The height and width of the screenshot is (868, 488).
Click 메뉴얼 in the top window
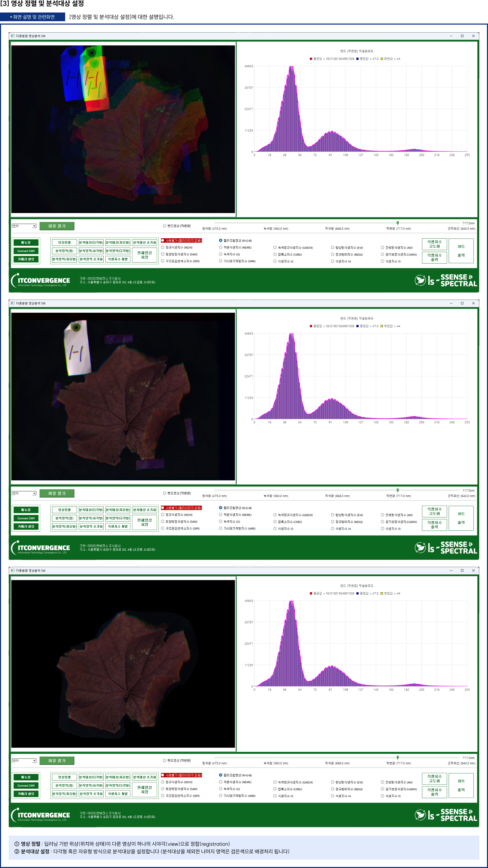click(x=26, y=242)
